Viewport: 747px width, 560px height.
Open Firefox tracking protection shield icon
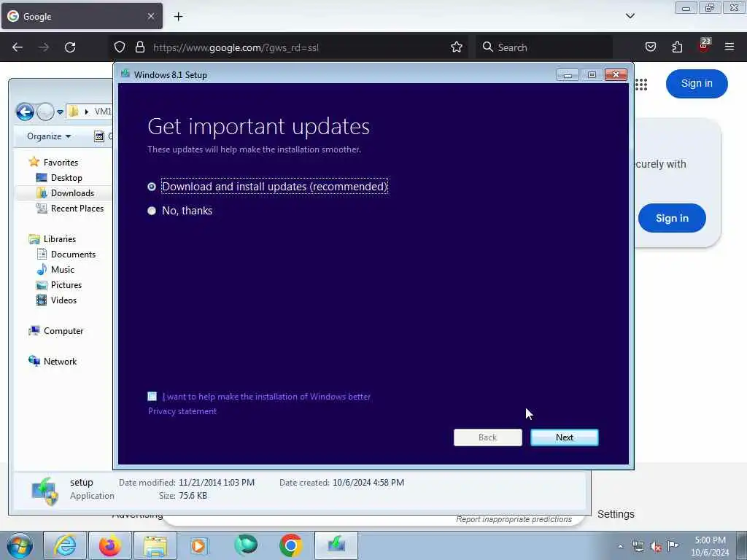[x=120, y=47]
